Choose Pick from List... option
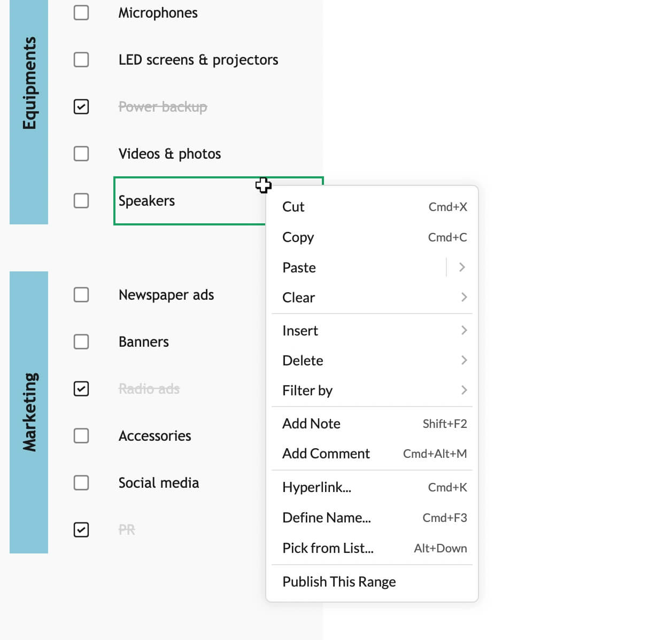672x640 pixels. pyautogui.click(x=372, y=548)
